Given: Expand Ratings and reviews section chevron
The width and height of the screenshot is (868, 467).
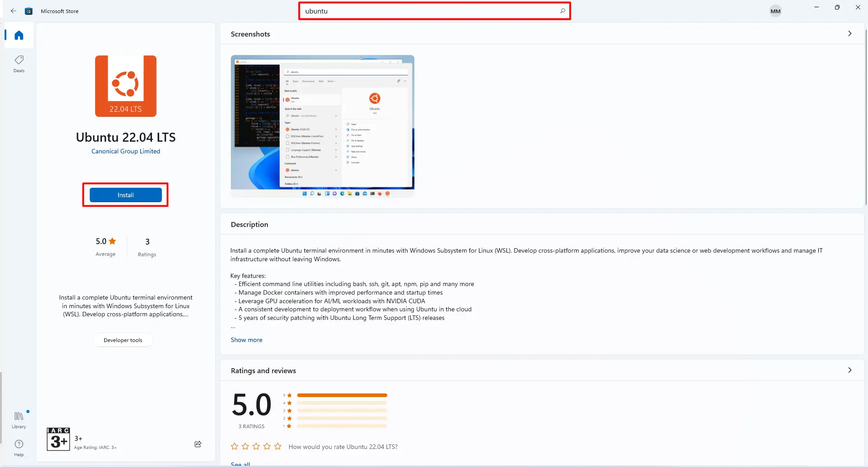Looking at the screenshot, I should coord(850,370).
